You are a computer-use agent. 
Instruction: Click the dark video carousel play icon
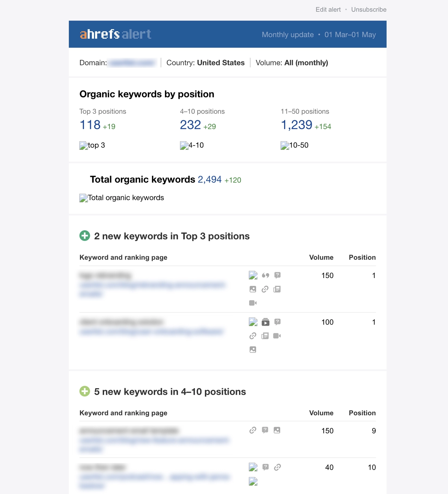pos(265,322)
